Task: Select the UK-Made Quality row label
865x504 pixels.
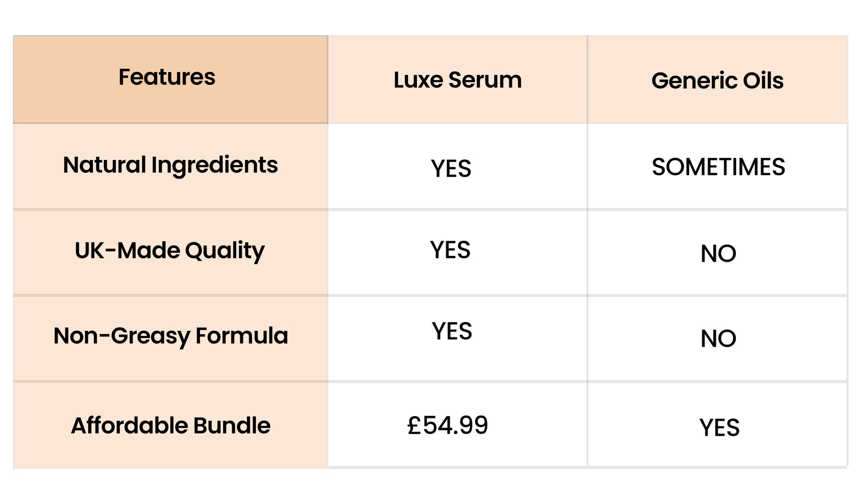Action: click(169, 251)
